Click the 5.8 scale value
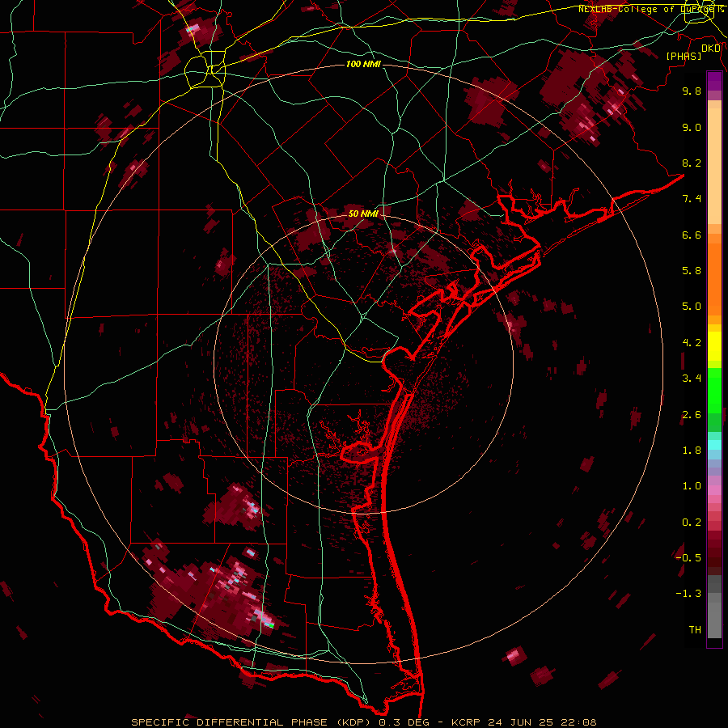This screenshot has height=728, width=728. pyautogui.click(x=692, y=271)
